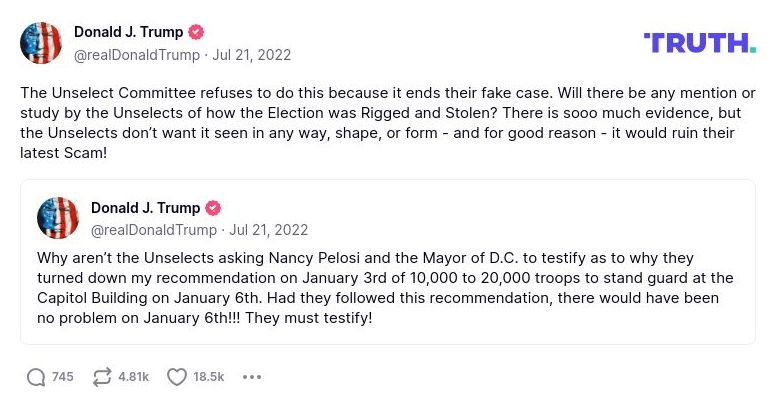Open the three-dot more options menu
The width and height of the screenshot is (777, 407).
(x=252, y=377)
